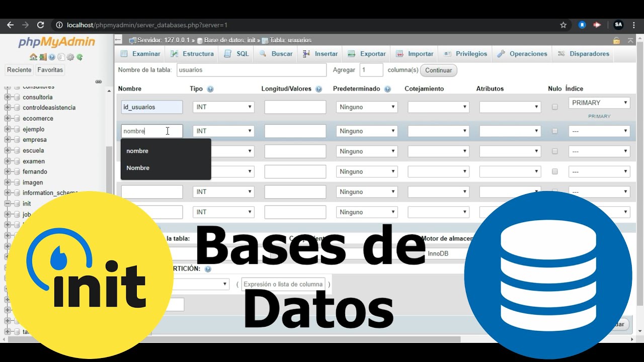Click the Favoritas button

[50, 70]
